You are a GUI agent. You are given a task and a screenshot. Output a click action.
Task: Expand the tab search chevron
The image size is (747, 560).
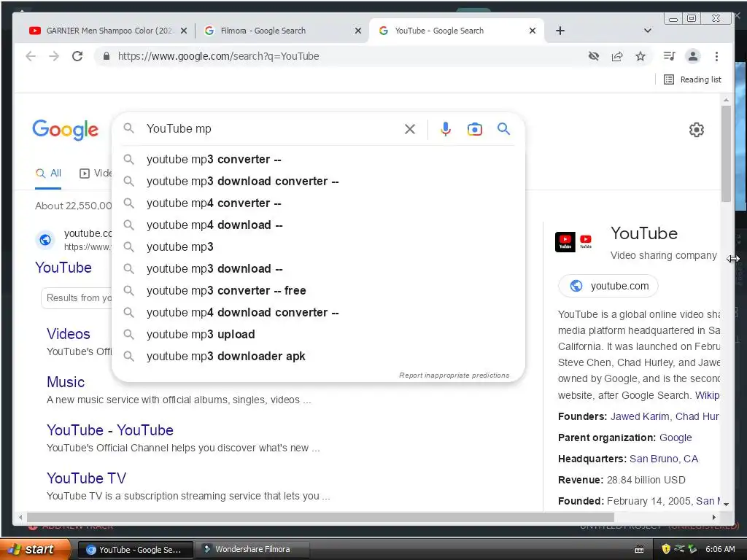coord(648,31)
